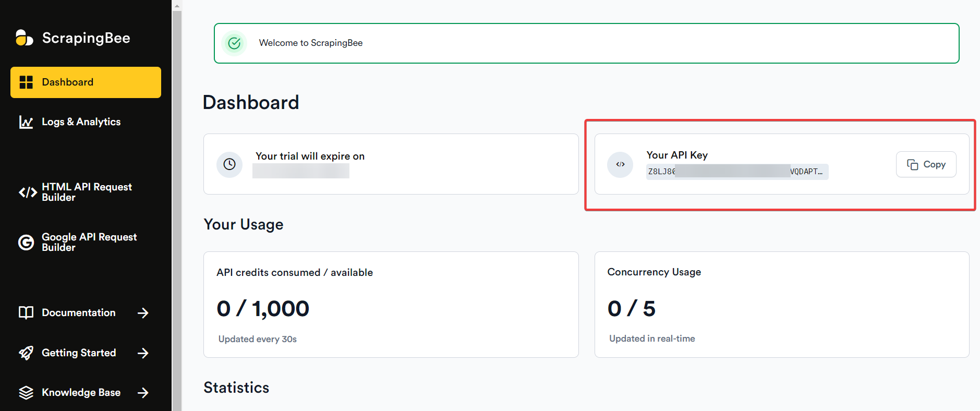Expand the Documentation arrow link

(x=143, y=312)
